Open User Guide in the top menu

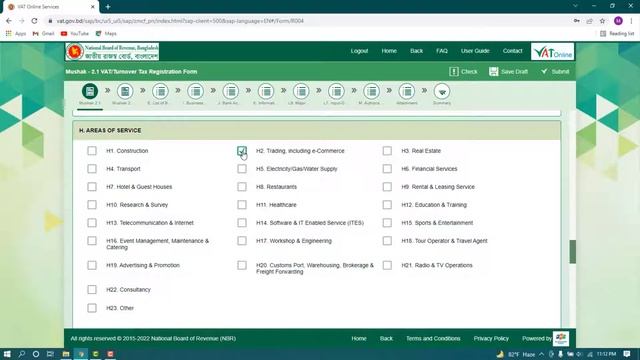[x=475, y=51]
